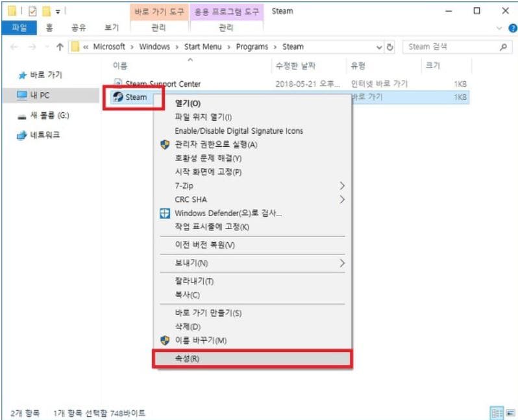The height and width of the screenshot is (420, 518).
Task: Click Programs in the address breadcrumb
Action: 252,47
